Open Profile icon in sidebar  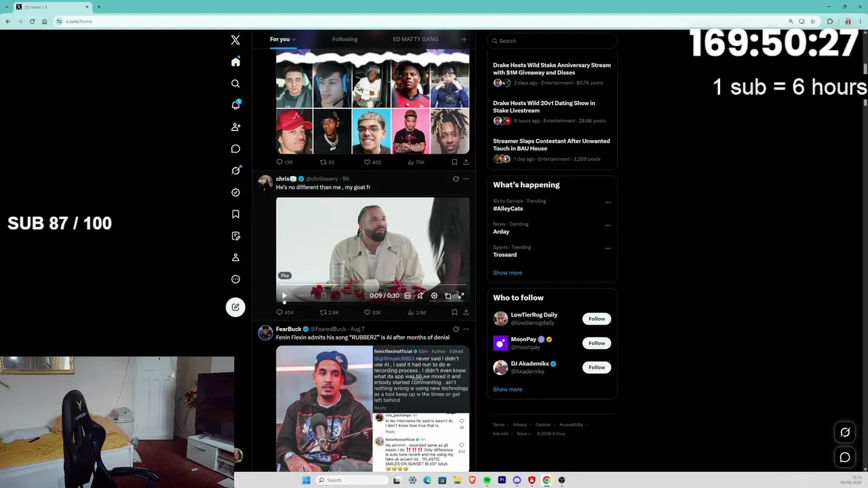click(235, 258)
